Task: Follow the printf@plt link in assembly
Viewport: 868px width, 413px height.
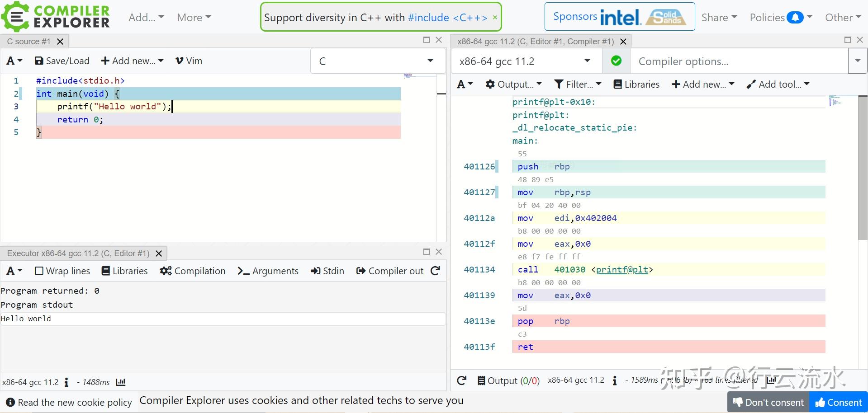Action: click(622, 270)
